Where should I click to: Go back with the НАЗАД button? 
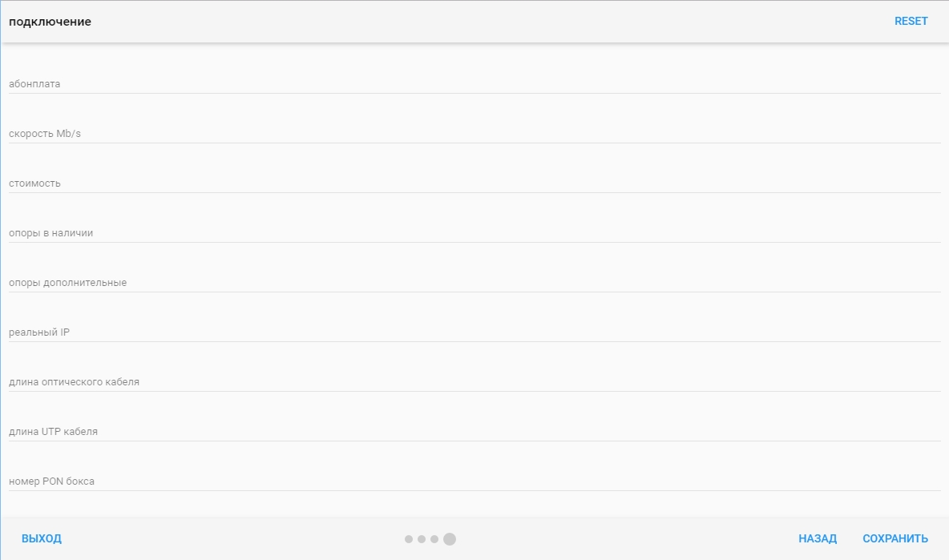coord(817,538)
